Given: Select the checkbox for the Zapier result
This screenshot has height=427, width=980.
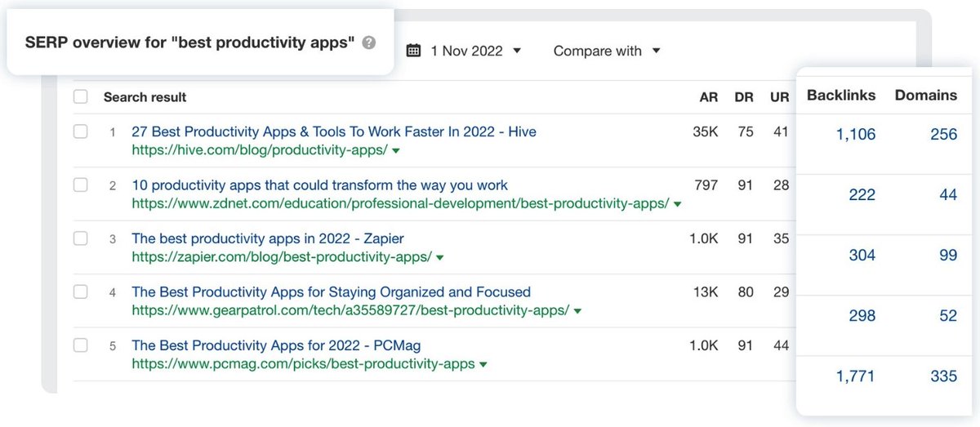Looking at the screenshot, I should click(81, 238).
